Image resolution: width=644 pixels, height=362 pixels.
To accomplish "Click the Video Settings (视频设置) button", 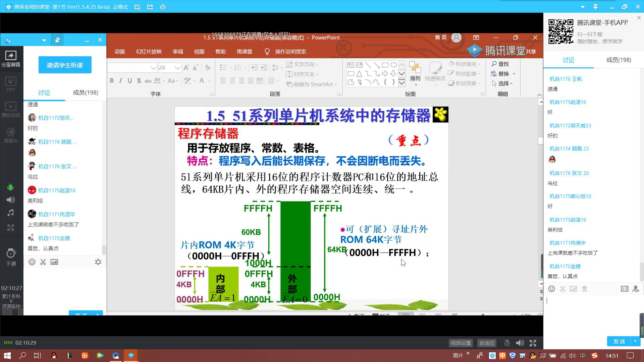I will (461, 343).
